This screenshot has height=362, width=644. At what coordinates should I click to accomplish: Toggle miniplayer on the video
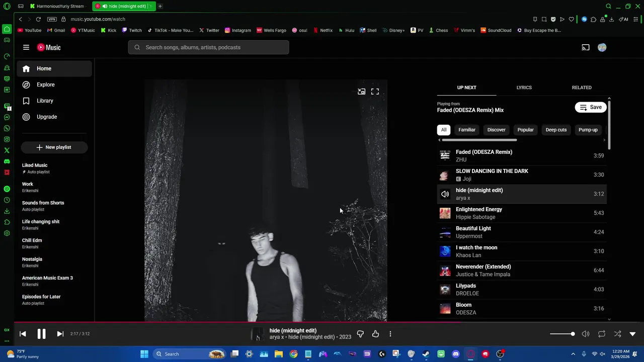point(361,92)
